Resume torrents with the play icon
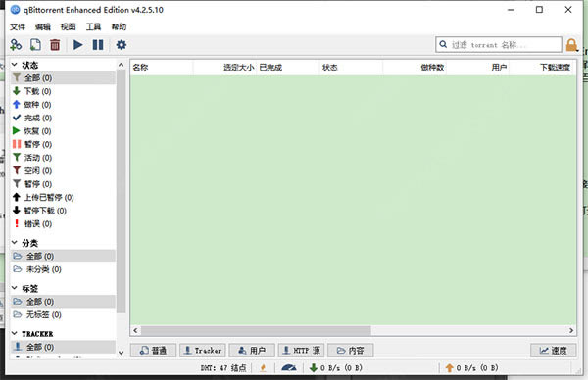Screen dimensions: 588x380 (77, 45)
